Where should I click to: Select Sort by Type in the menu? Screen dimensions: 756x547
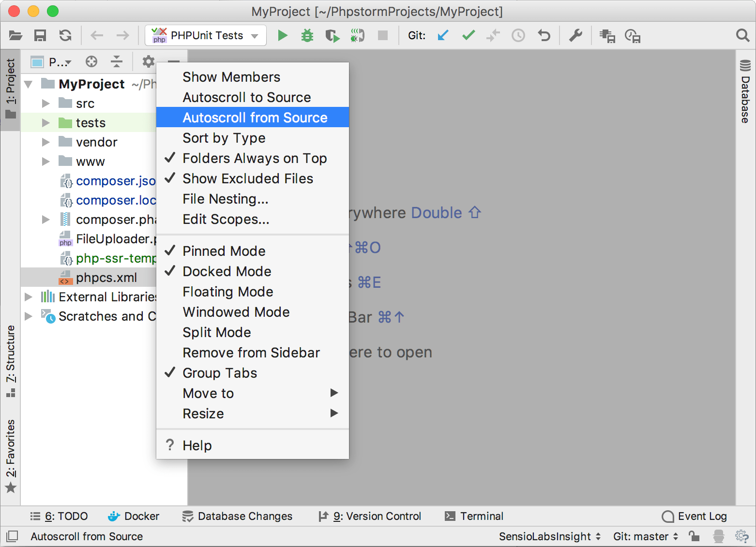(x=224, y=137)
